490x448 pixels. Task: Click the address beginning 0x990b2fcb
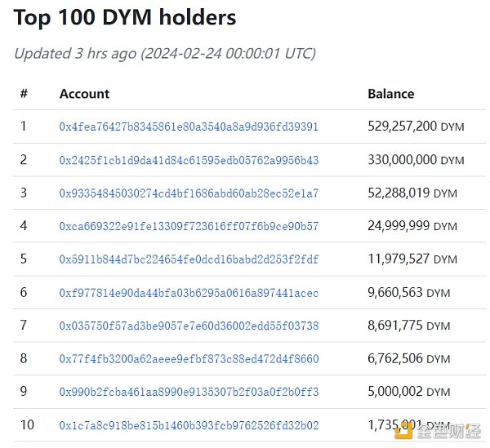[189, 392]
